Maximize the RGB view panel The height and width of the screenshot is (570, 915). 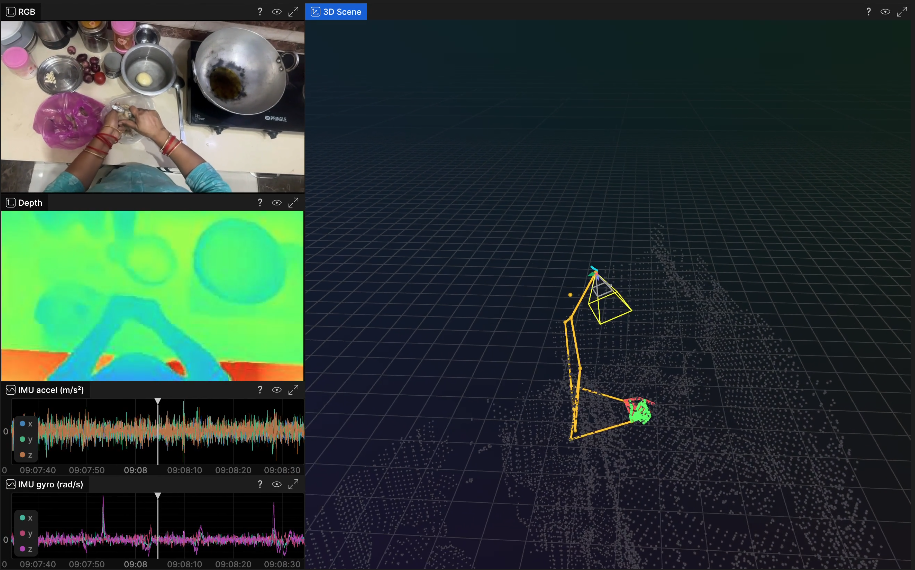[293, 12]
